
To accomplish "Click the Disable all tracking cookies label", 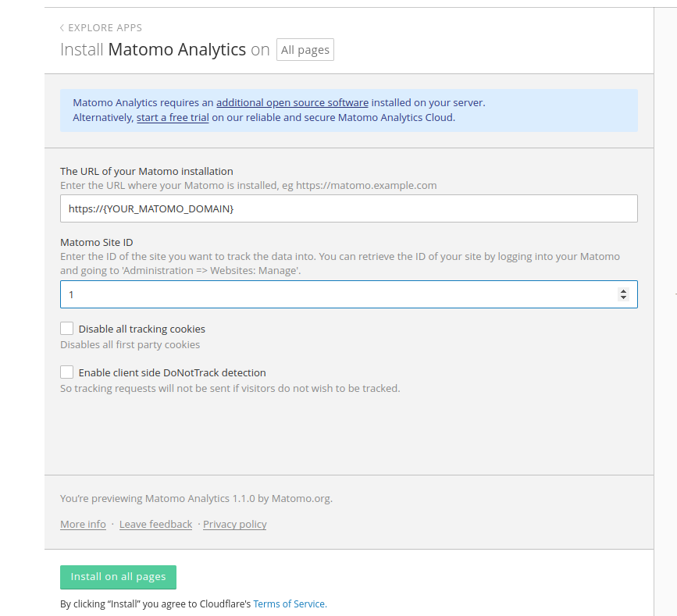I will coord(141,329).
